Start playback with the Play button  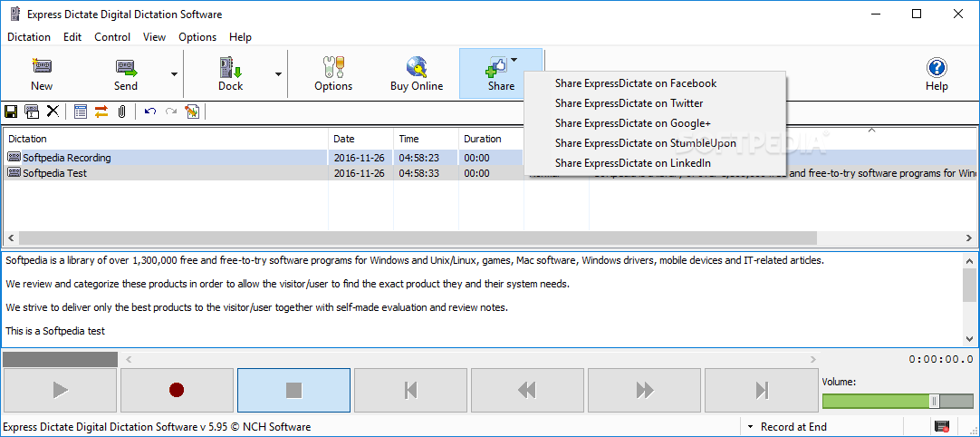click(x=60, y=391)
